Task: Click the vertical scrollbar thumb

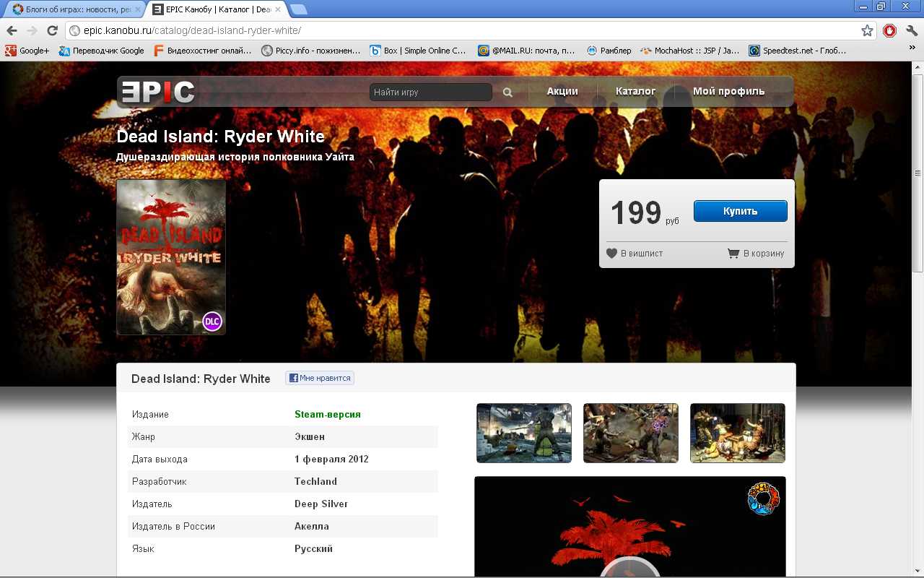Action: (x=918, y=173)
